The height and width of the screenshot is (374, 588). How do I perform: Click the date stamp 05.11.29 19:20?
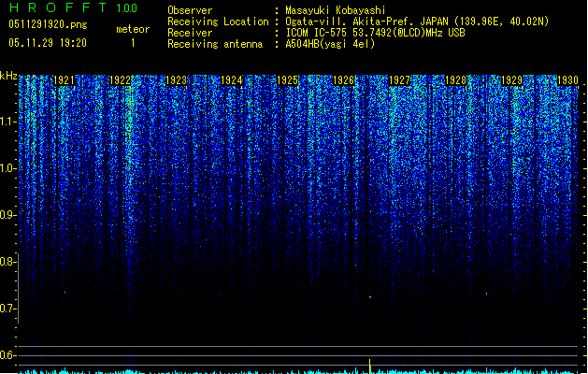click(48, 43)
